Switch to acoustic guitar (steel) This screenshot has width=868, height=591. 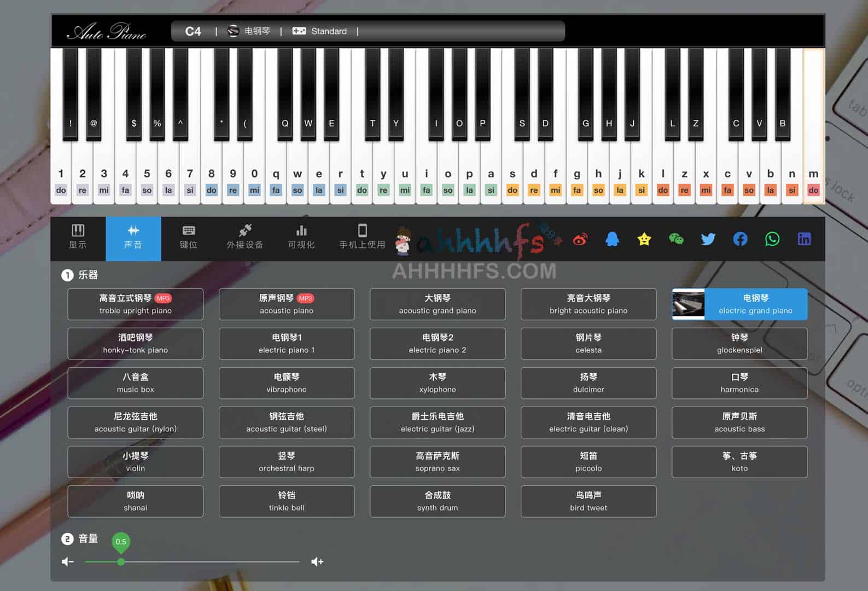[287, 422]
